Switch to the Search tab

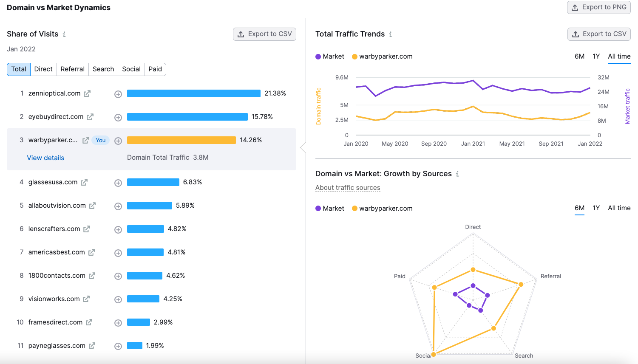[x=103, y=69]
